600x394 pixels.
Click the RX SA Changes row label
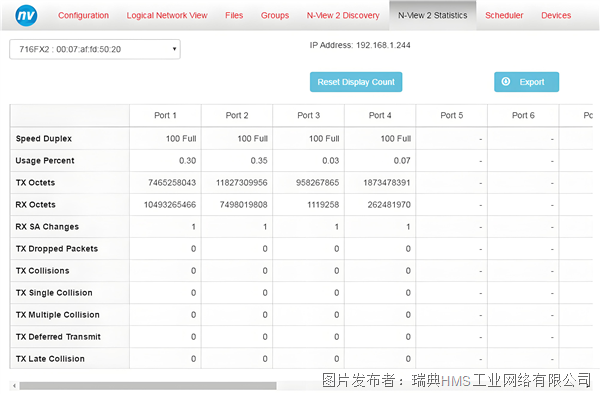click(x=47, y=226)
